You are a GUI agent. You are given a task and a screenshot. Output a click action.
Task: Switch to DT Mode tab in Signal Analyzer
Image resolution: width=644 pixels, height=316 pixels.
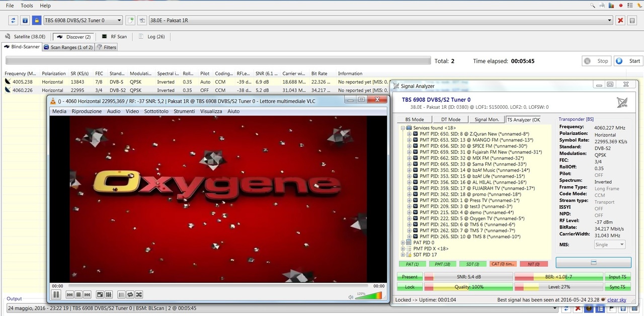click(451, 120)
